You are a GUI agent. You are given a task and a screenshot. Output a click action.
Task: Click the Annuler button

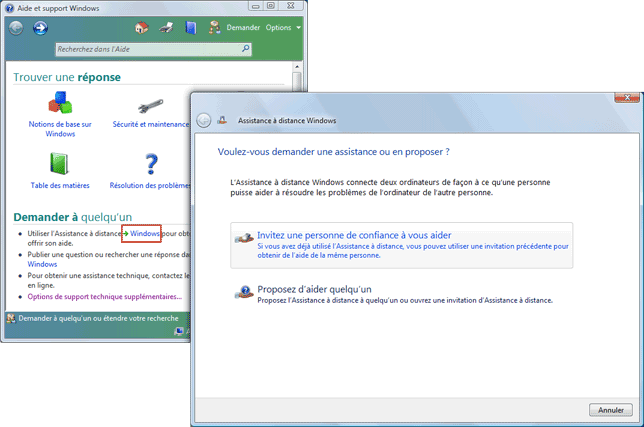(611, 410)
